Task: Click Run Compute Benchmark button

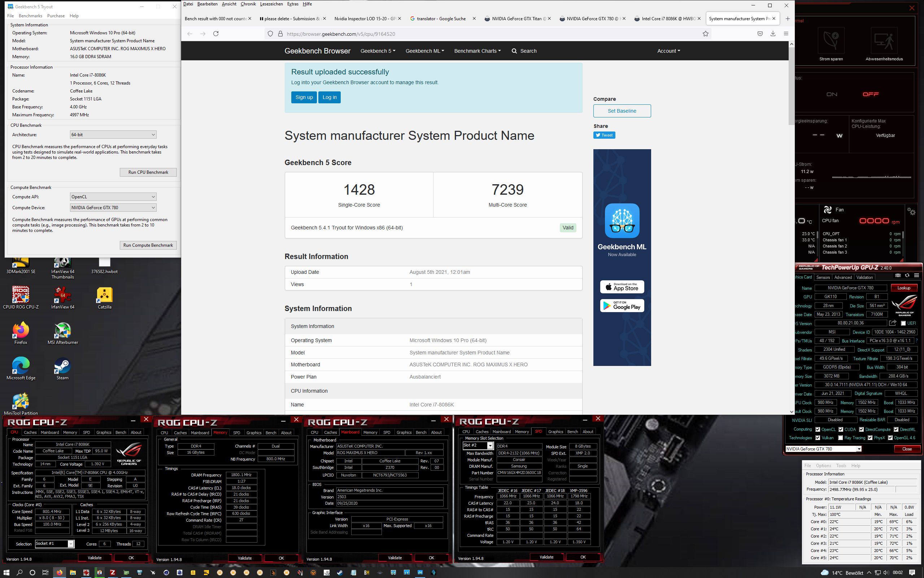Action: (148, 245)
